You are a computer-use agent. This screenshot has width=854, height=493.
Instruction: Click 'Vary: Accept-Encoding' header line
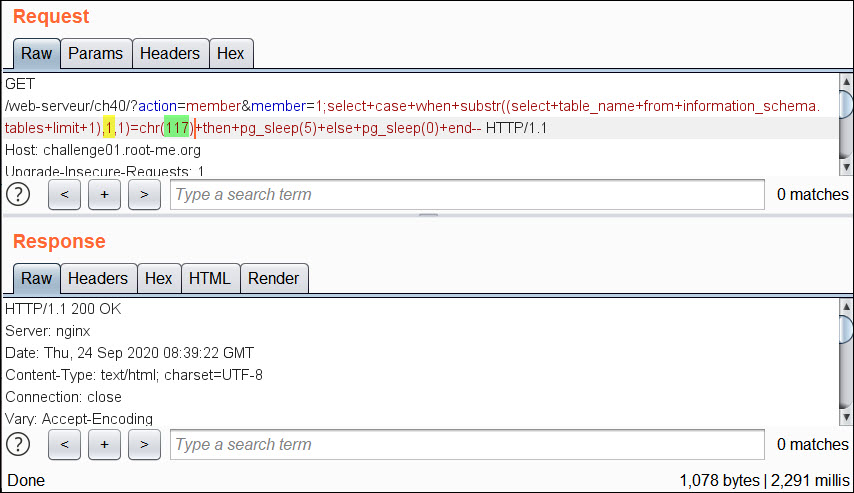[x=79, y=418]
